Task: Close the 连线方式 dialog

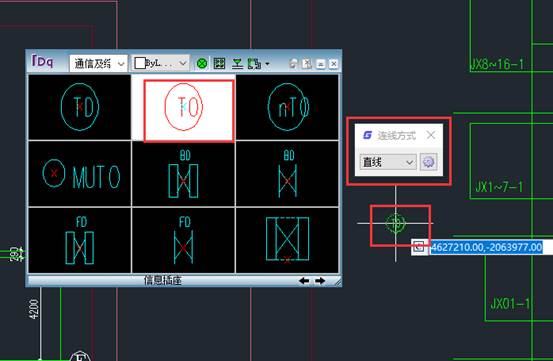Action: 431,135
